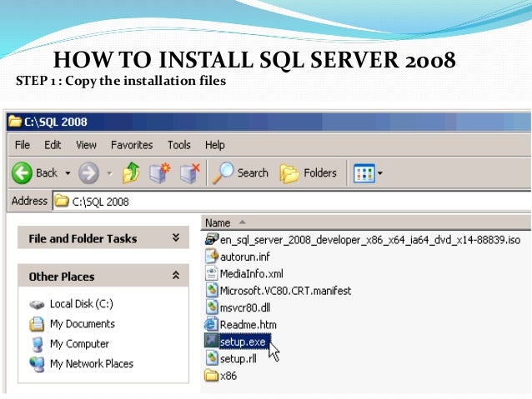532x399 pixels.
Task: Click the x86 folder icon
Action: [x=211, y=376]
